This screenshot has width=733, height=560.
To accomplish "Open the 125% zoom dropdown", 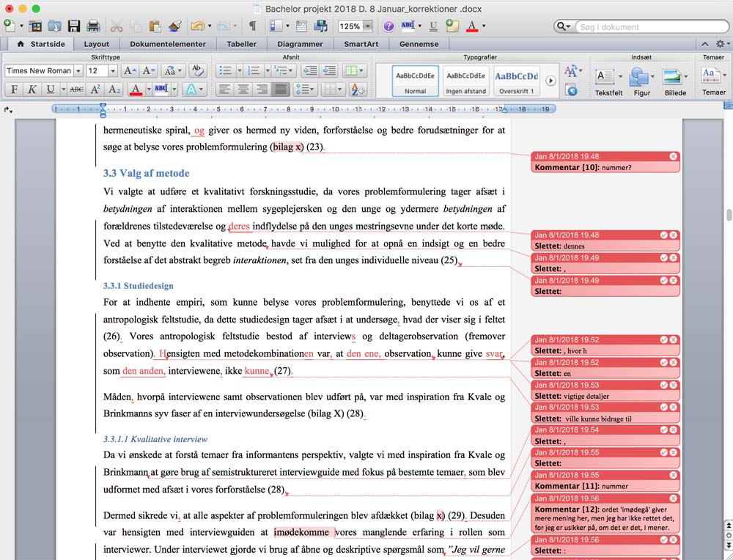I will [368, 26].
